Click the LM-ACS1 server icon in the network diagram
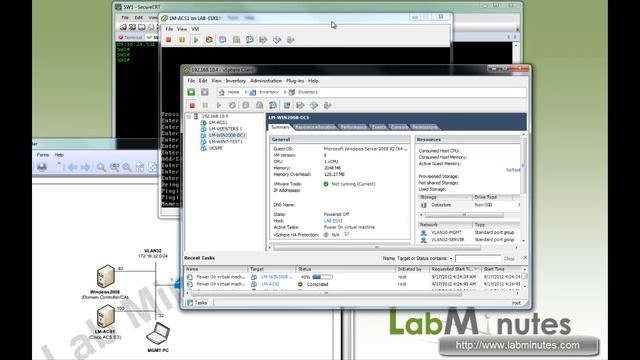Screen dimensions: 640x360 click(x=106, y=317)
